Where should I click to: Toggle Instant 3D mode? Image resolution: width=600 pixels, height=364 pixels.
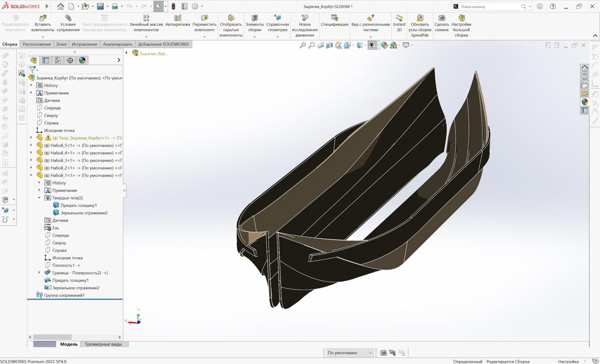click(399, 23)
